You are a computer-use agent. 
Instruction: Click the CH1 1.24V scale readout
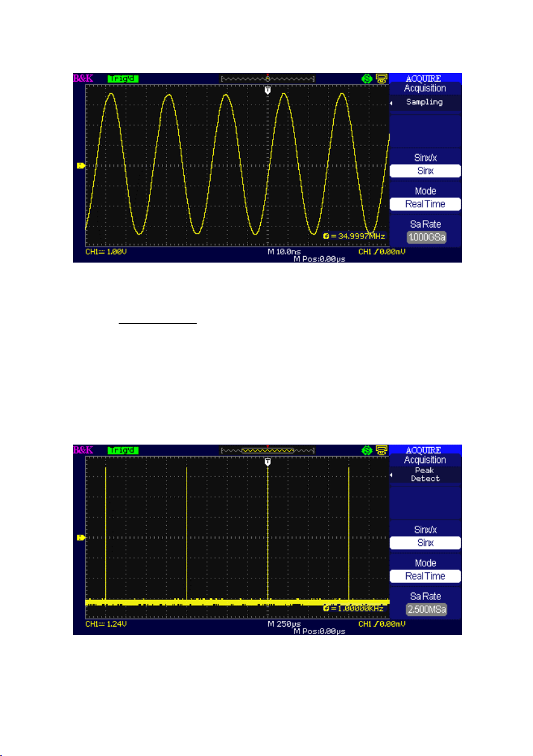106,624
